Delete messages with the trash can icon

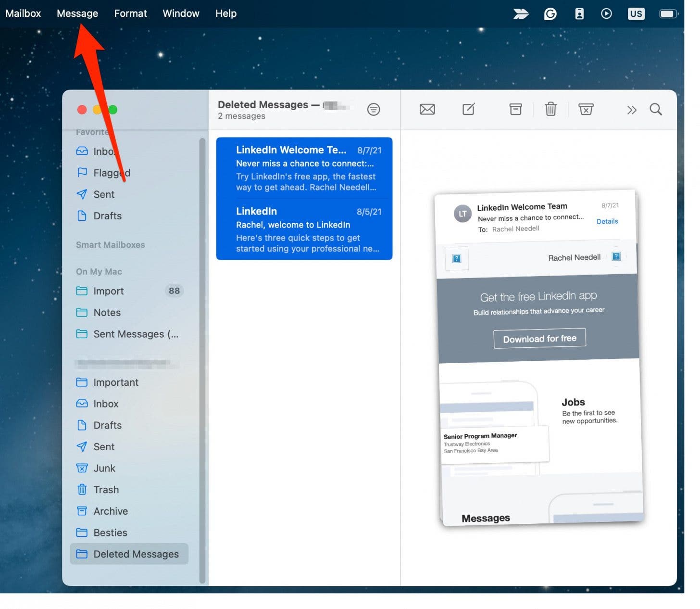550,109
